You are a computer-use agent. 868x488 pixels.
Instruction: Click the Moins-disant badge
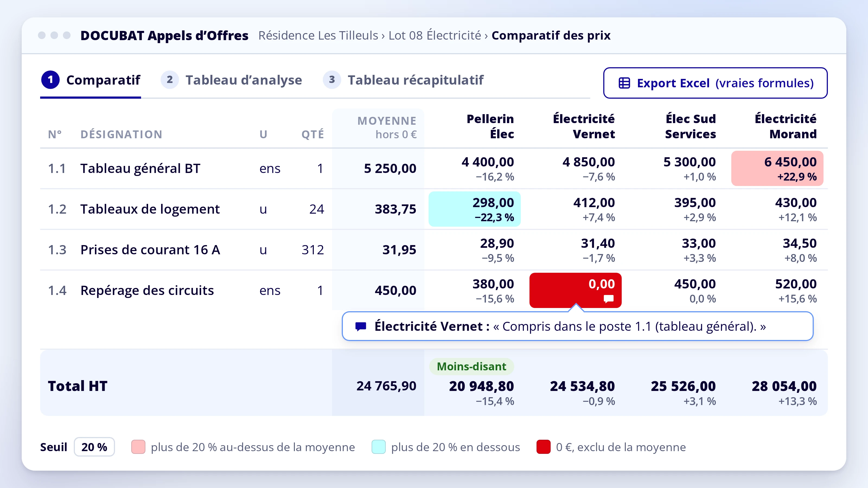471,367
